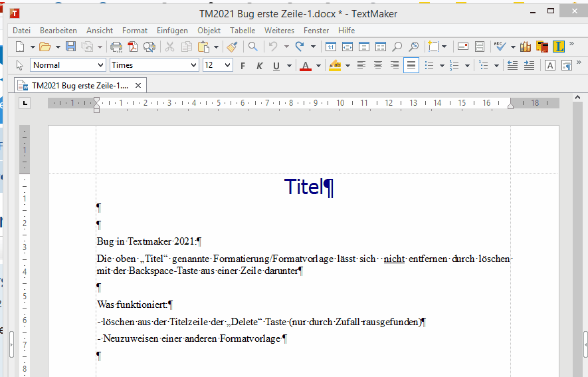Open the paragraph style dropdown showing Normal
This screenshot has height=377, width=588.
tap(68, 65)
